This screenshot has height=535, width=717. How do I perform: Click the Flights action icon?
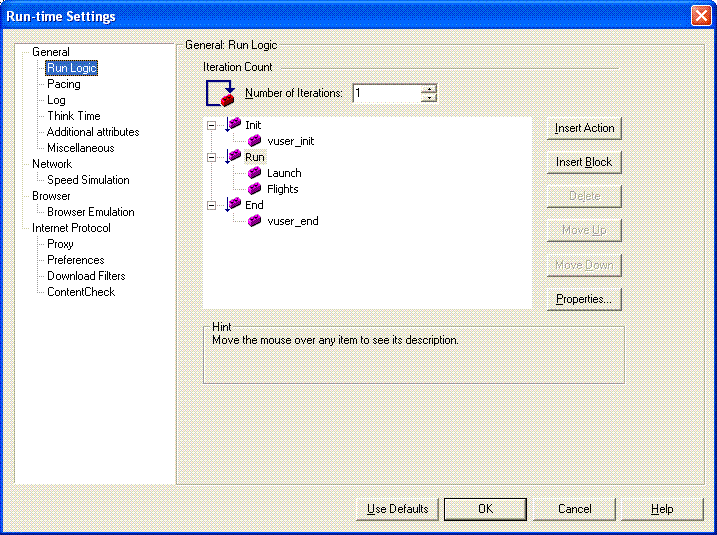pos(255,189)
